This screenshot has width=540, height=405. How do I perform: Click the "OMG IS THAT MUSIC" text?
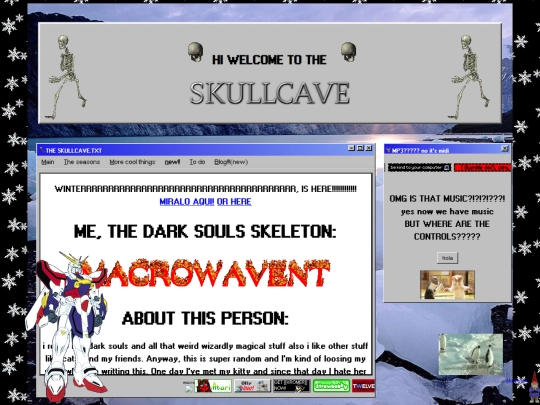coord(447,199)
